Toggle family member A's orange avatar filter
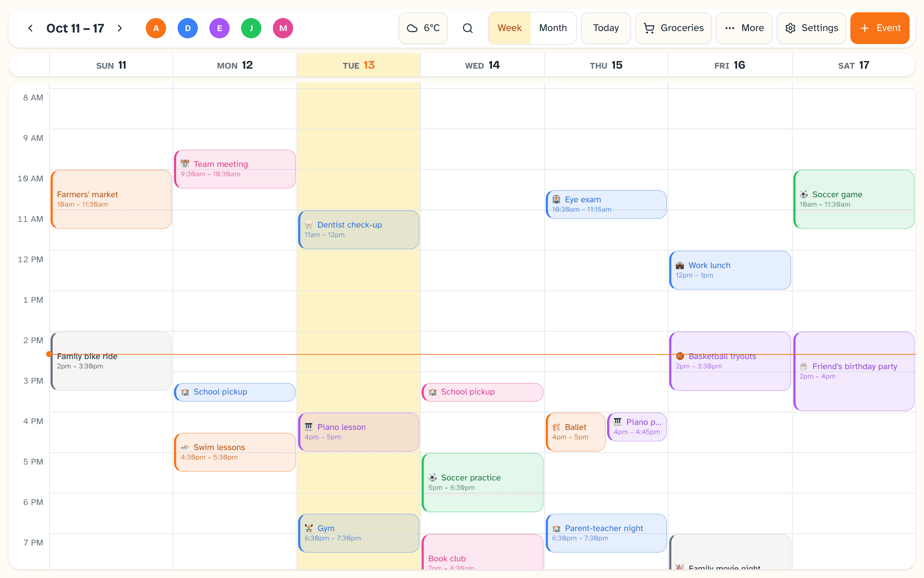Viewport: 924px width, 578px height. (x=156, y=28)
